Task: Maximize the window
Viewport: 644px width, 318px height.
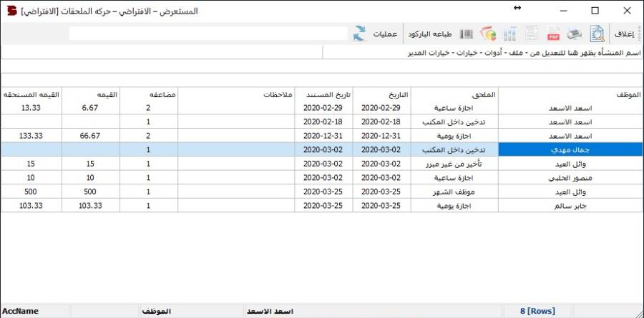Action: pos(595,11)
